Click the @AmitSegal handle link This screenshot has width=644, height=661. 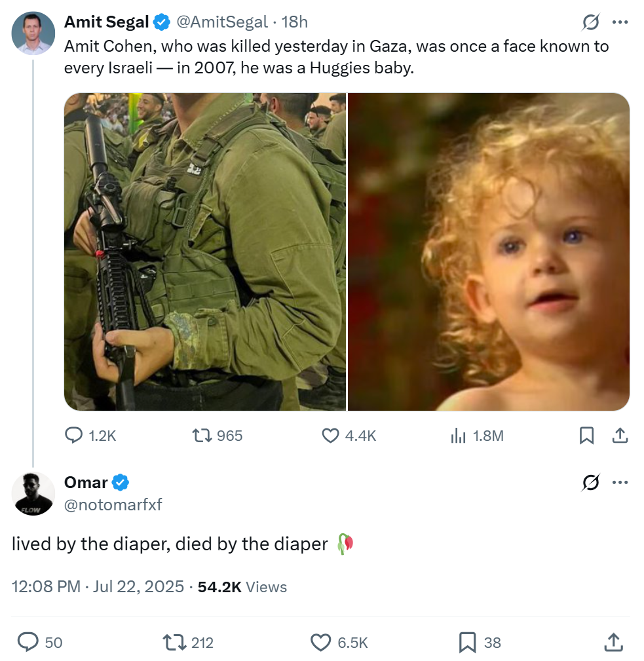tap(221, 22)
